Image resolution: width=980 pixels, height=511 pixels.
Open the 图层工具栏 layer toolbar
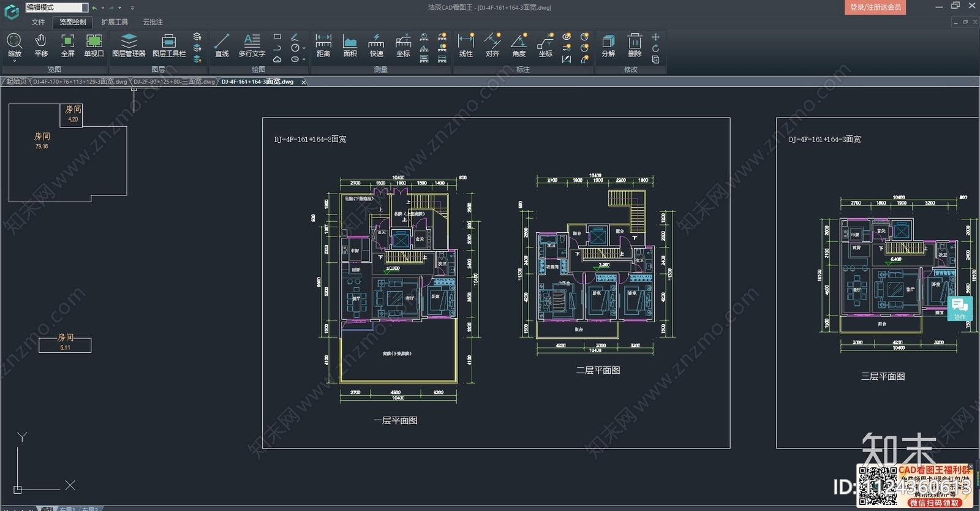coord(169,45)
